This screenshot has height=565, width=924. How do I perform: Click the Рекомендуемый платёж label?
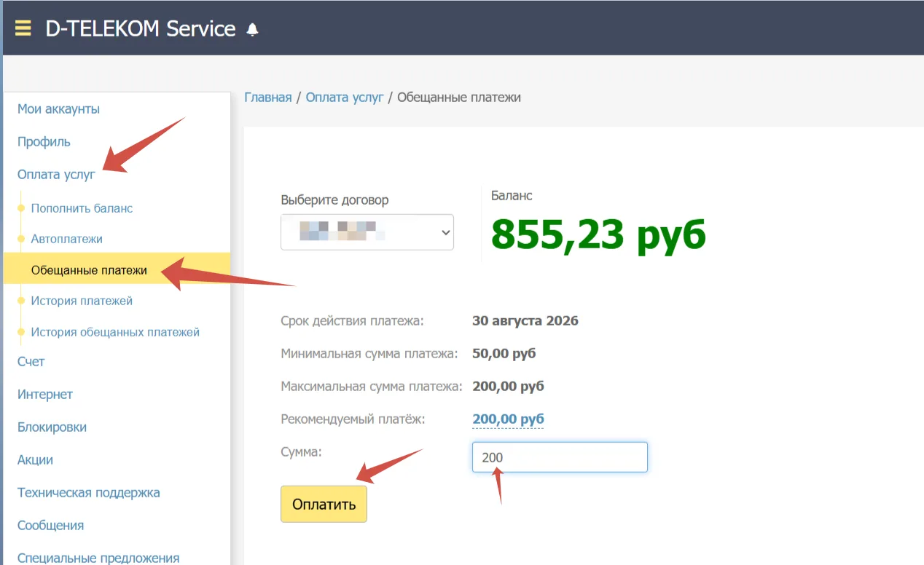(353, 419)
